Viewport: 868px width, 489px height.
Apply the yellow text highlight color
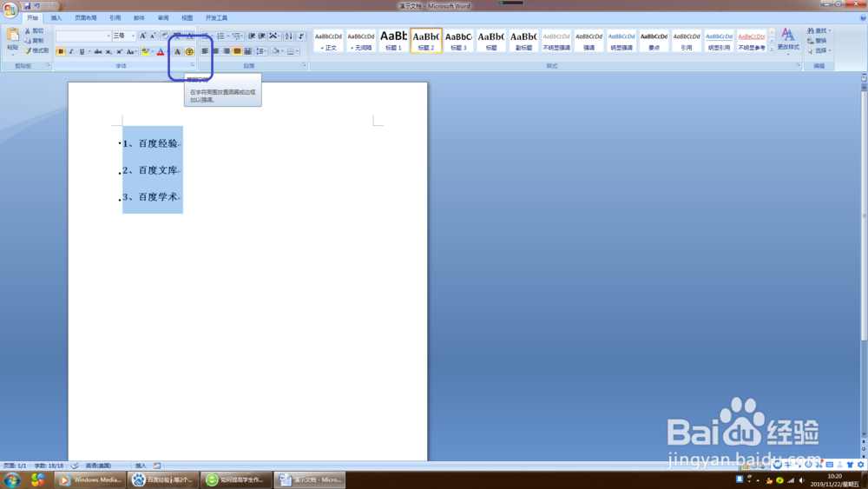pos(145,51)
